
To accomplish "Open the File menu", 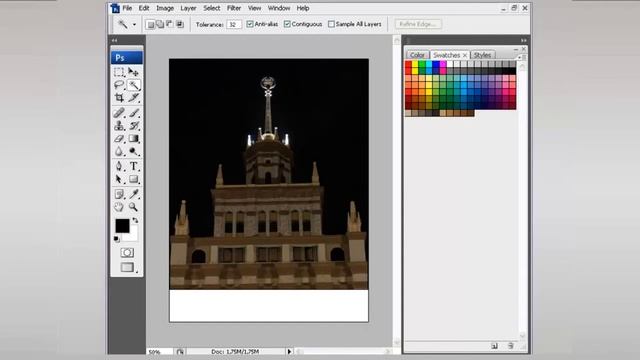I will [x=127, y=8].
